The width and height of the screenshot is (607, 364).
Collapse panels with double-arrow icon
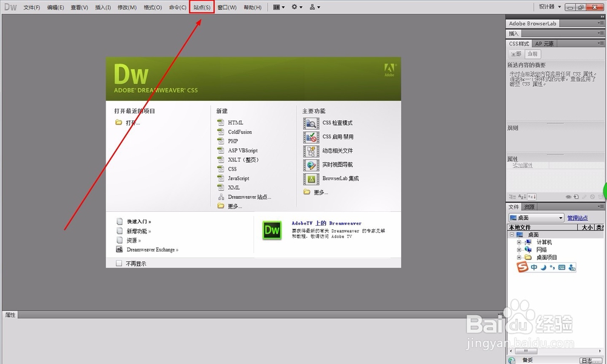click(602, 16)
